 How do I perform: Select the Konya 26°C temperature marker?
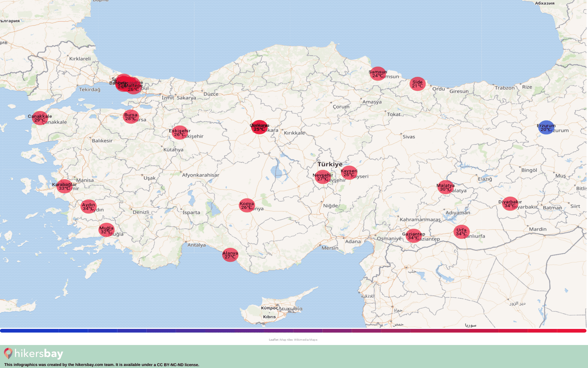247,205
